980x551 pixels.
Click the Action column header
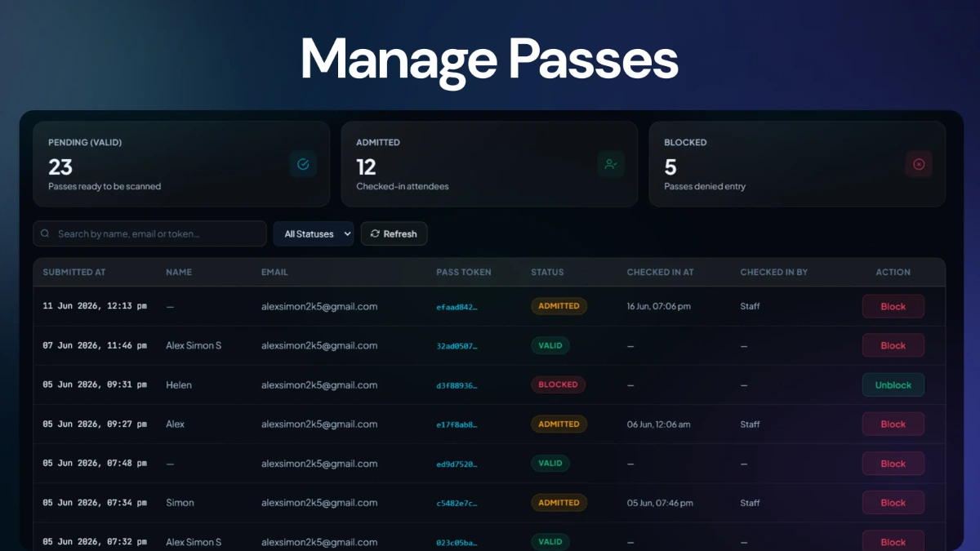pos(893,272)
